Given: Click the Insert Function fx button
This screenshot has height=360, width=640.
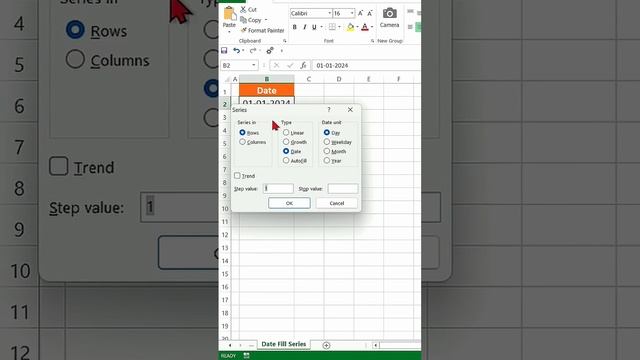Looking at the screenshot, I should pyautogui.click(x=303, y=65).
